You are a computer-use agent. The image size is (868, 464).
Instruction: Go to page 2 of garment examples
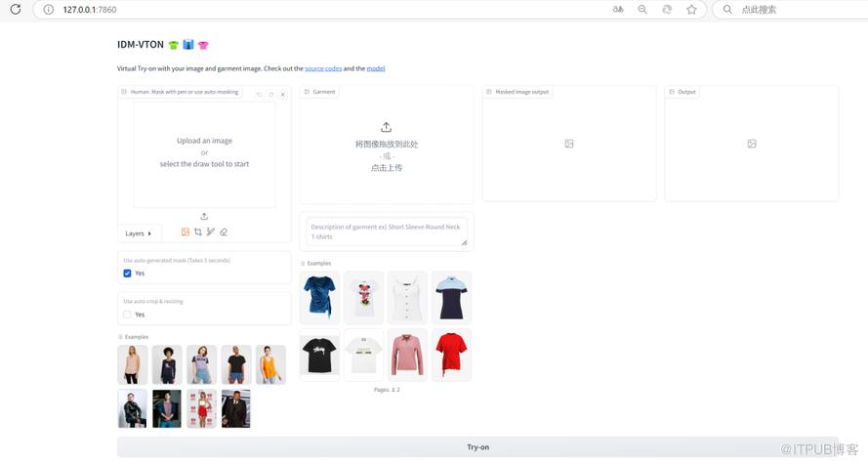click(397, 390)
